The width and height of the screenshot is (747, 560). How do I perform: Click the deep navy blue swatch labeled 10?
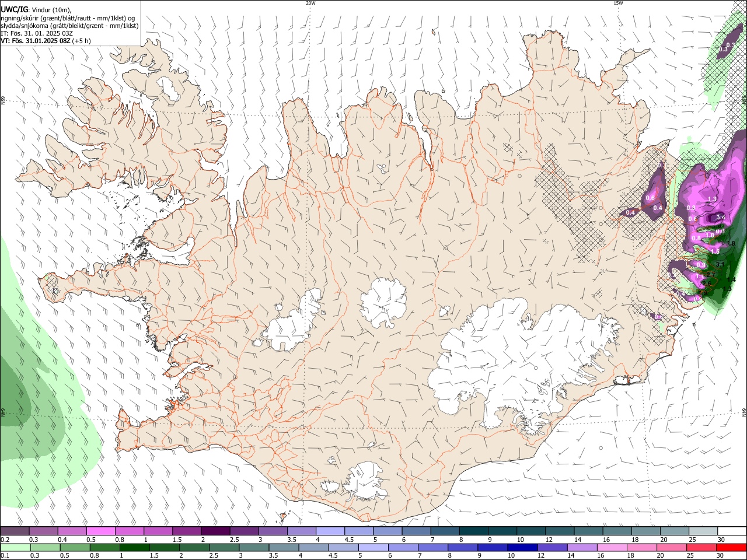(x=522, y=547)
